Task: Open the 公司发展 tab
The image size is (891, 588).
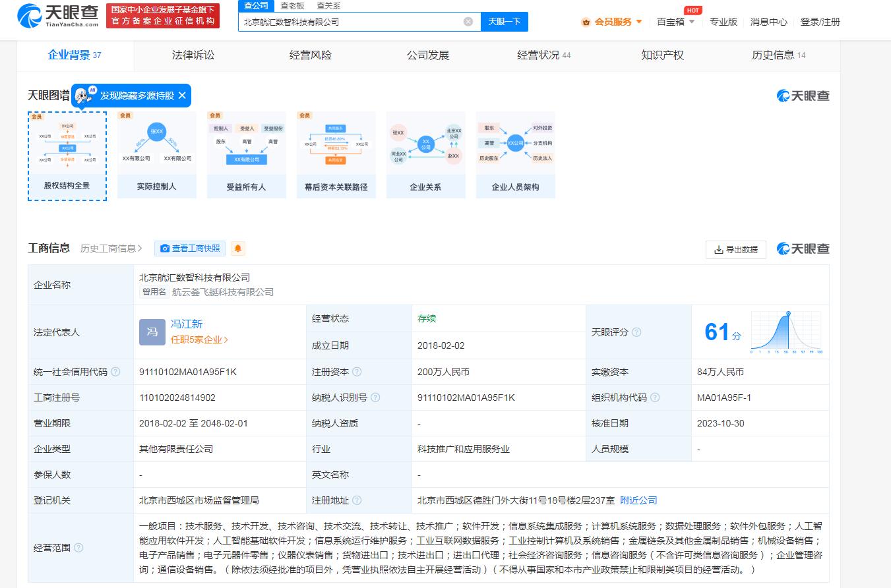Action: [x=428, y=55]
